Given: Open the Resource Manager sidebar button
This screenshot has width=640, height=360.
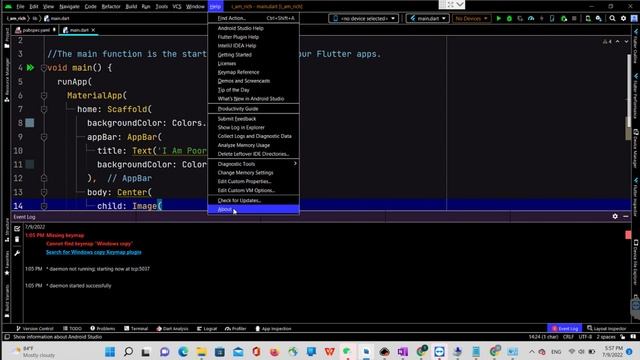Looking at the screenshot, I should pyautogui.click(x=7, y=80).
